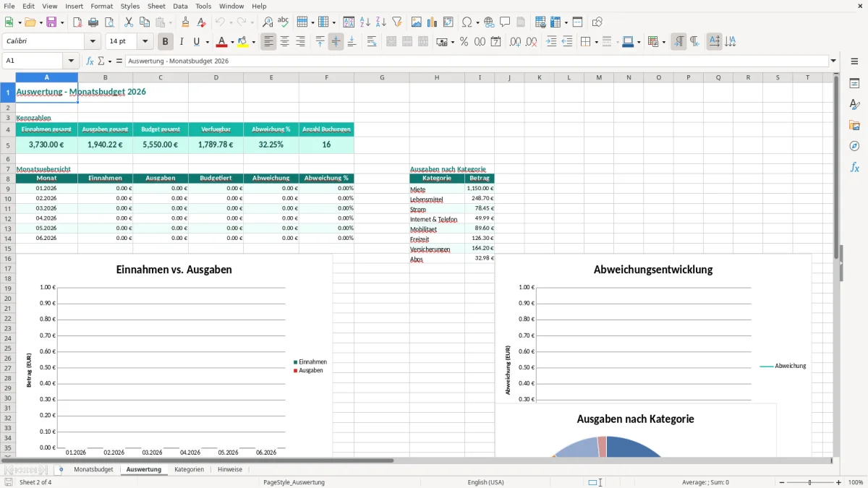Expand the formula bar
This screenshot has width=868, height=488.
[833, 61]
